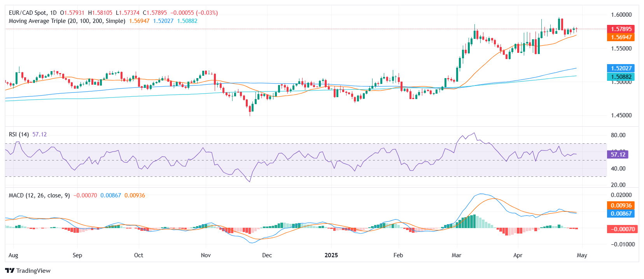Click the orange 0.00936 MACD signal tag
Viewport: 644px width, 279px height.
(621, 206)
